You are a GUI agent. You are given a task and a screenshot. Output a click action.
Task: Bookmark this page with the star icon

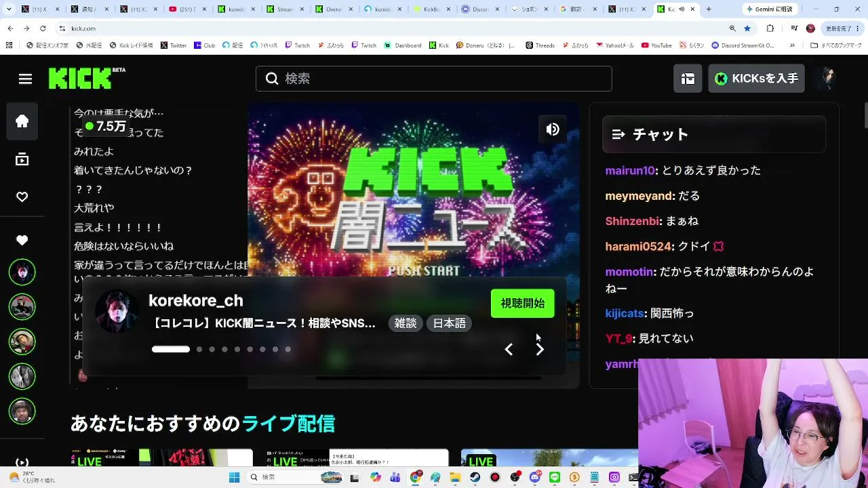coord(747,28)
